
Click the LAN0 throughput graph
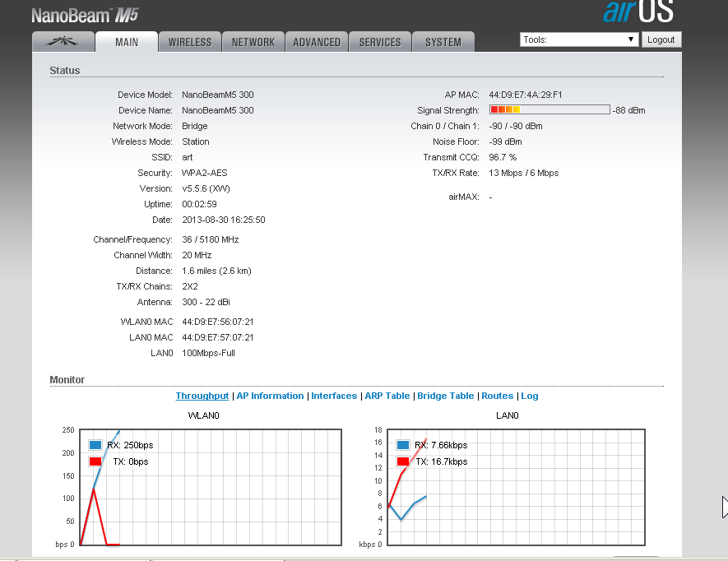coord(517,487)
